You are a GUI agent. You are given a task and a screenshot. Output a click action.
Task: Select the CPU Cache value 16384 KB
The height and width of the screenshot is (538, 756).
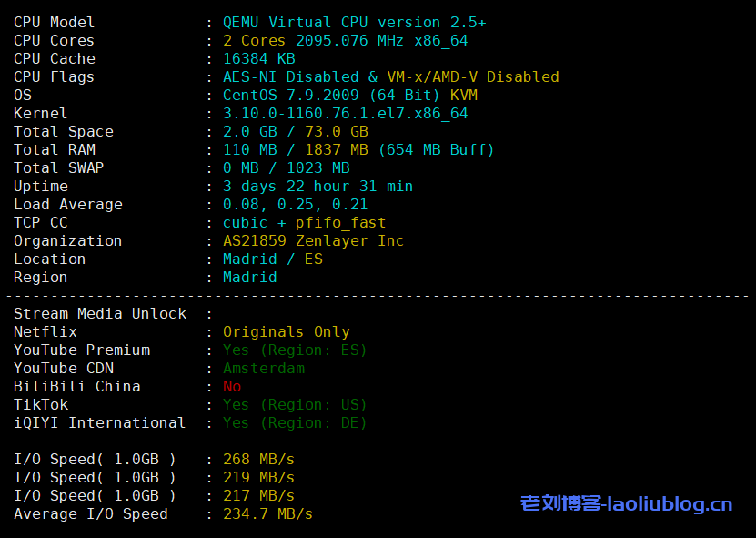258,58
